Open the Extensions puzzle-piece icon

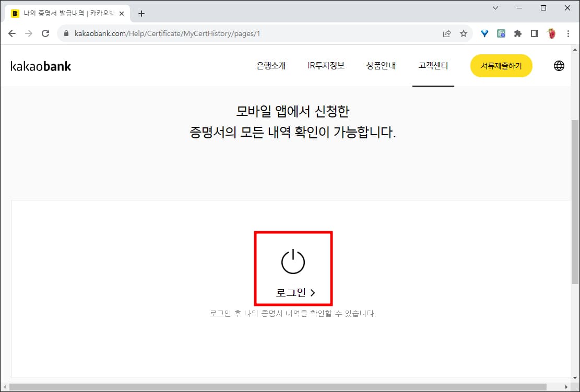[517, 33]
